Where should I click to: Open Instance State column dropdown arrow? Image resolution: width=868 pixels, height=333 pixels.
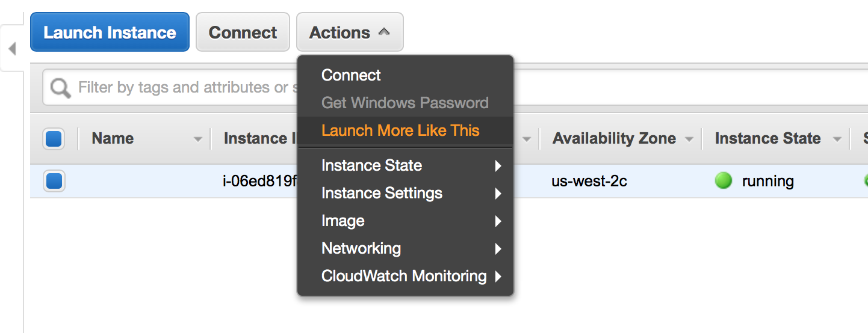[837, 139]
